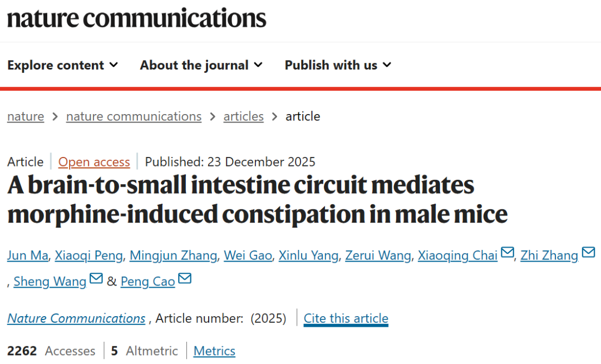Viewport: 601px width, 364px height.
Task: Click the Open access link
Action: click(x=94, y=162)
